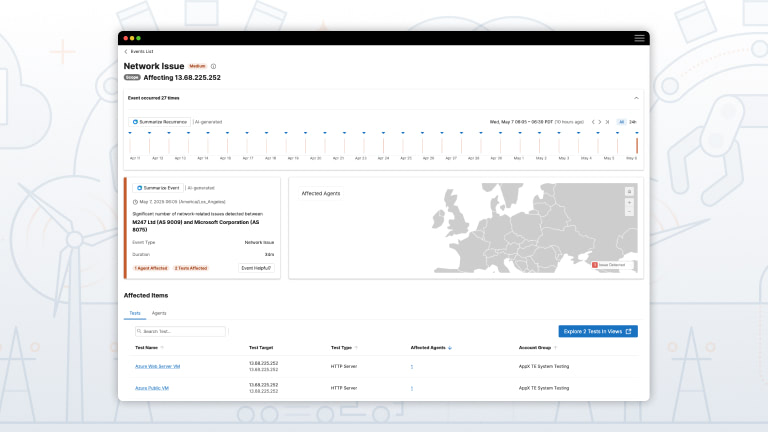Click Explore 2 Tests in Views button
This screenshot has height=432, width=768.
(598, 332)
